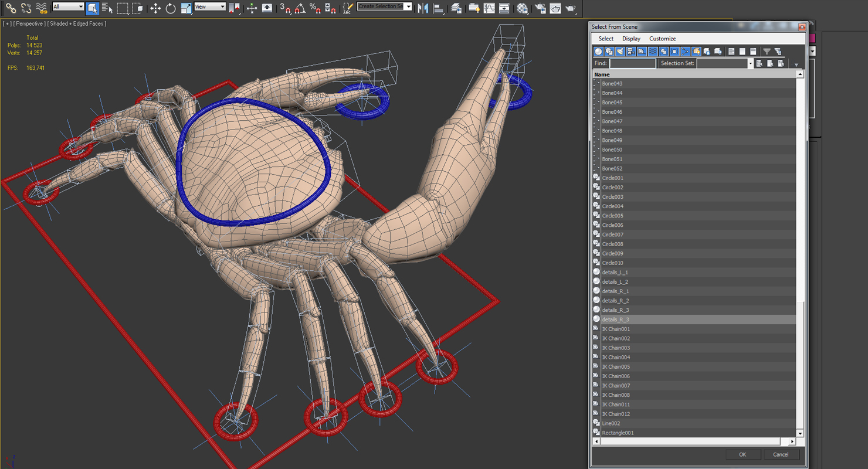Viewport: 868px width, 469px height.
Task: Select Rectangle001 in the list
Action: click(x=694, y=433)
